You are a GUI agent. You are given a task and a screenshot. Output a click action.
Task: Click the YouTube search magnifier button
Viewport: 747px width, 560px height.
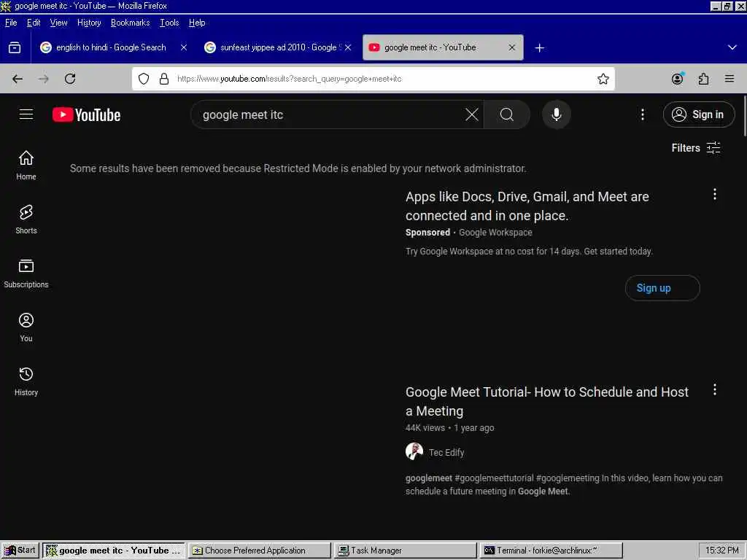click(x=507, y=114)
